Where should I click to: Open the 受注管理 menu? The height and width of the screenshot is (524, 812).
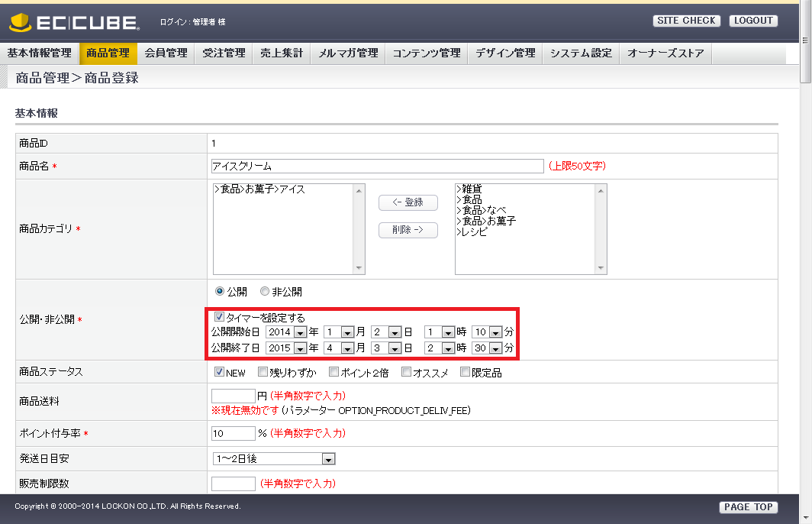coord(224,53)
